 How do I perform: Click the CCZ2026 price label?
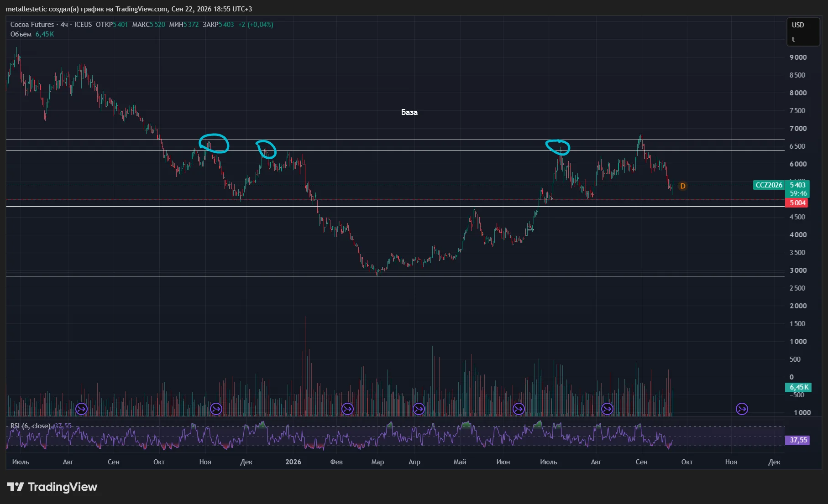click(769, 185)
